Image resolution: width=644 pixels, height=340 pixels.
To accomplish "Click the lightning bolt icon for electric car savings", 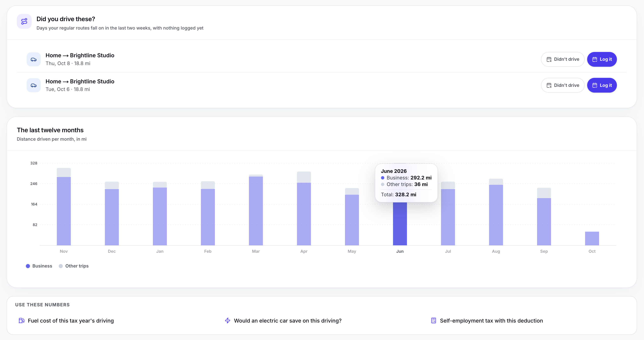I will (228, 320).
